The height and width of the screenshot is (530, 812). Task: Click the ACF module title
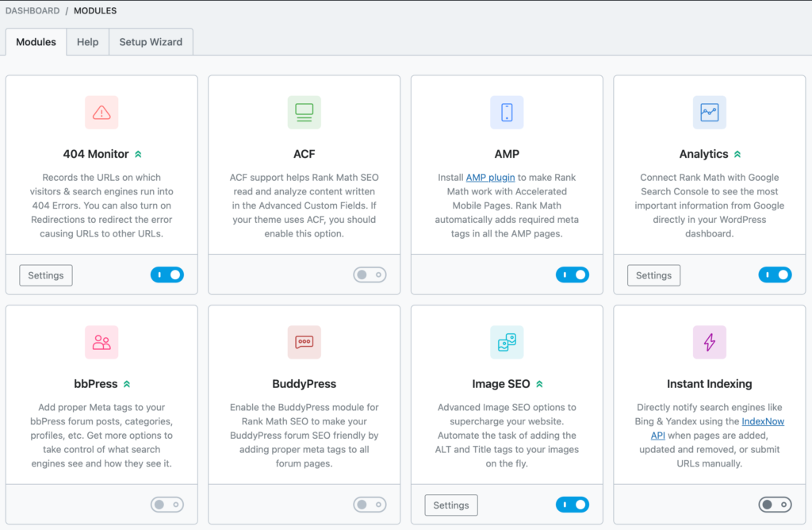(x=304, y=154)
